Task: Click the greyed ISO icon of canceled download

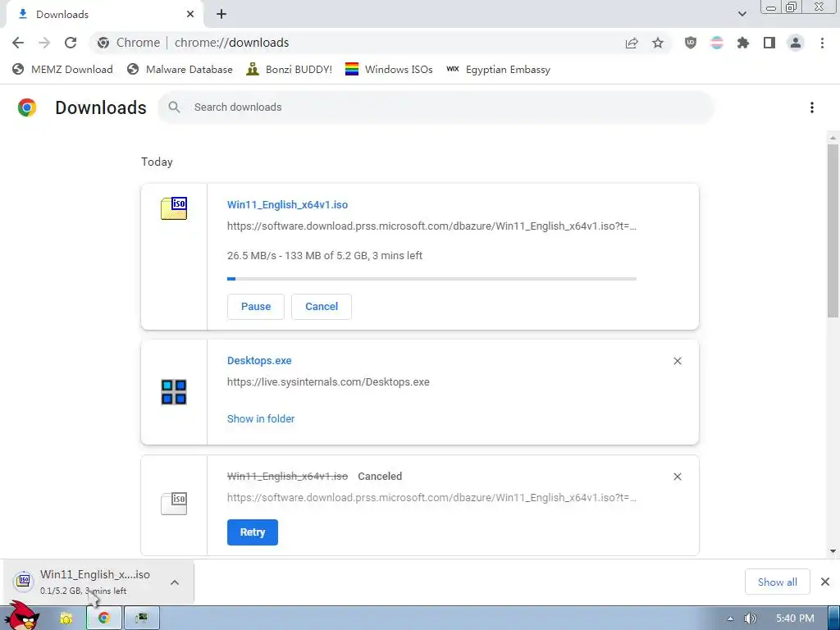Action: pyautogui.click(x=174, y=504)
